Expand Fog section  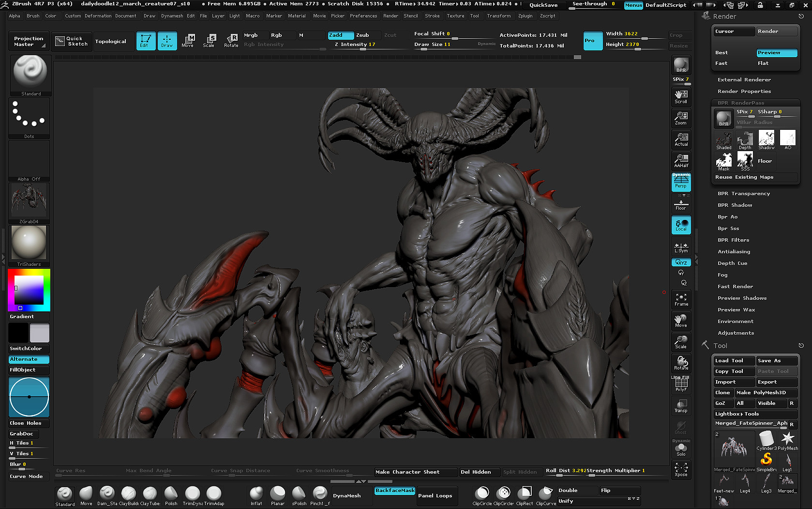tap(722, 275)
